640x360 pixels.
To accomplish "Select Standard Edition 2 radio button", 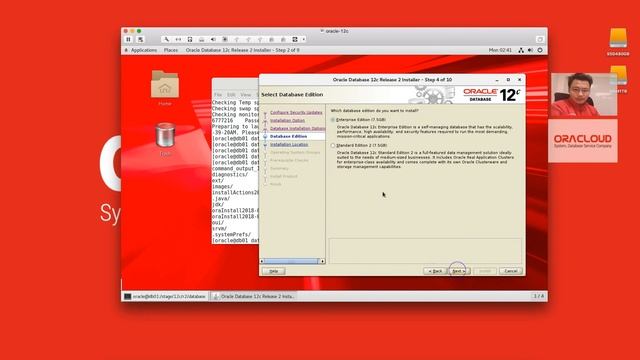I will point(333,145).
